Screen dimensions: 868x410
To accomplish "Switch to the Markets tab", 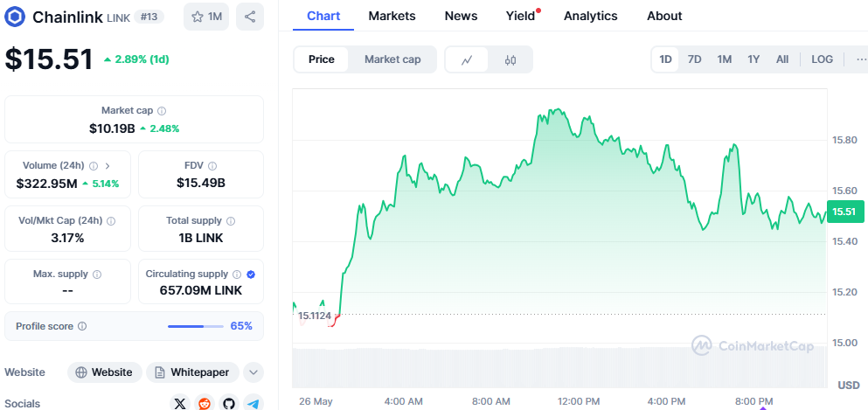I will (x=392, y=16).
